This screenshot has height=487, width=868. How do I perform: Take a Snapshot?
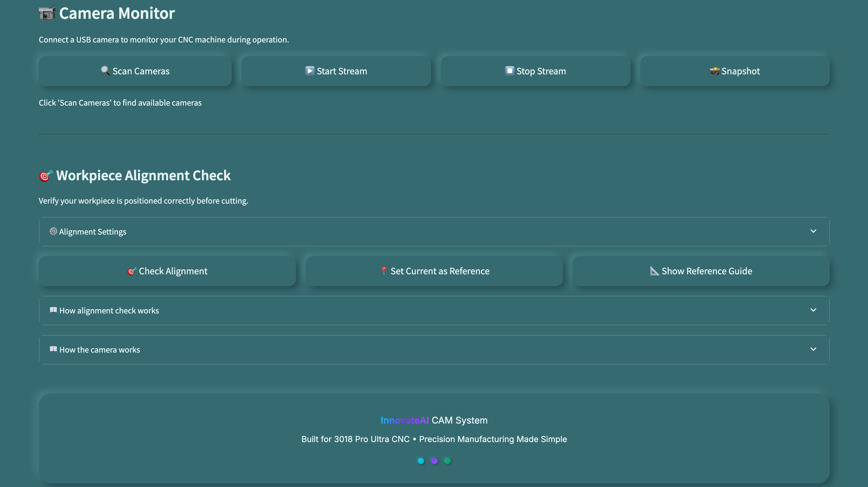pyautogui.click(x=735, y=71)
